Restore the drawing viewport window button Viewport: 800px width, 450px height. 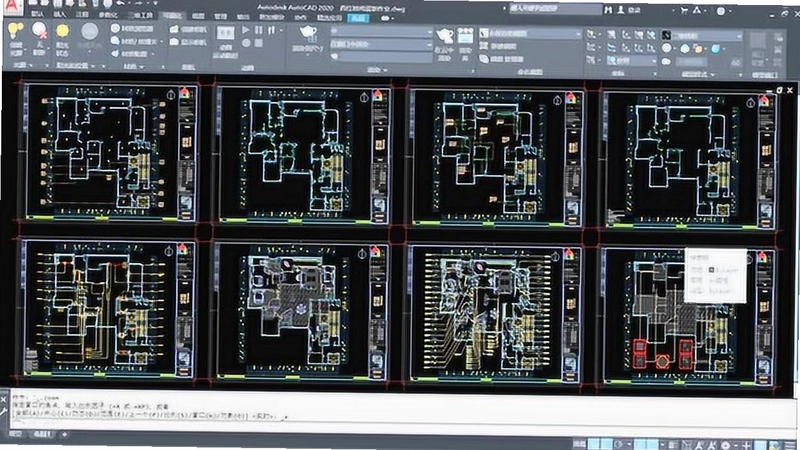780,90
